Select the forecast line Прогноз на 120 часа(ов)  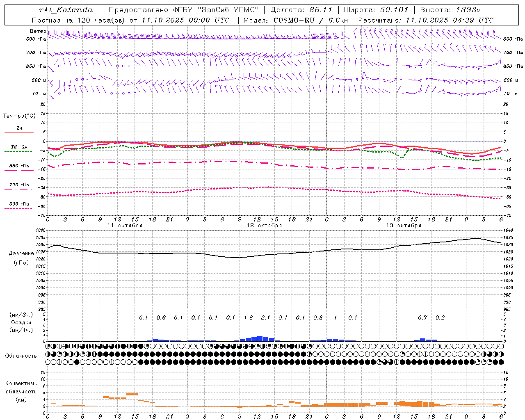tap(79, 20)
